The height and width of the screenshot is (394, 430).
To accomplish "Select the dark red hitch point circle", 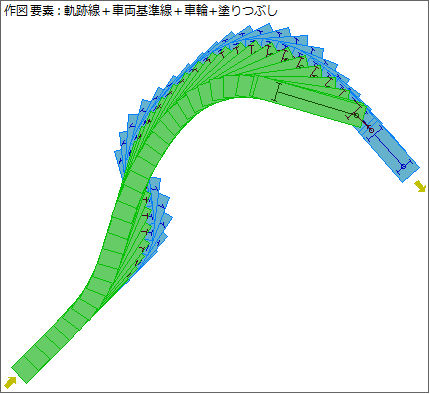I will (x=371, y=130).
